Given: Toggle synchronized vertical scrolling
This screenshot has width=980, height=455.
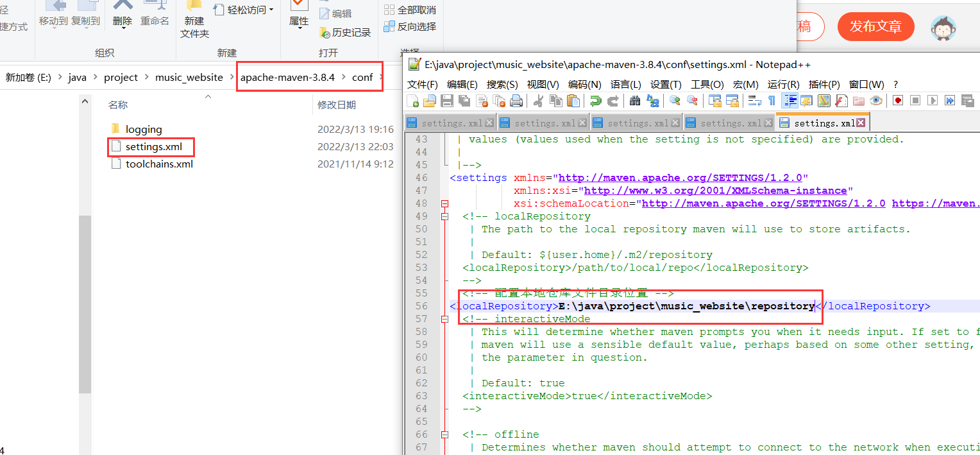Looking at the screenshot, I should coord(715,101).
